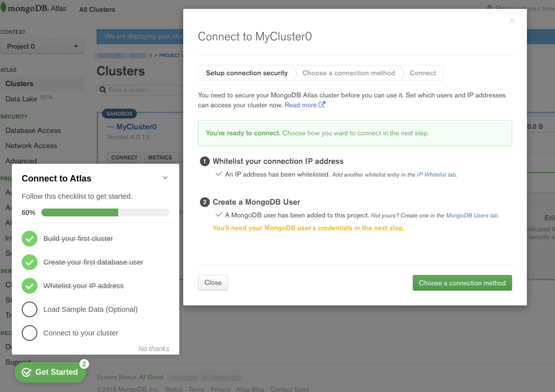The image size is (555, 392).
Task: Collapse the Connect to Atlas checklist chevron
Action: pyautogui.click(x=165, y=178)
